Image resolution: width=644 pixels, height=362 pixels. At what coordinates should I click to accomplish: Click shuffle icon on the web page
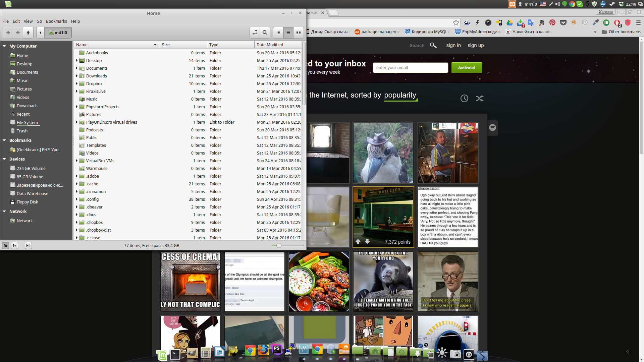479,98
